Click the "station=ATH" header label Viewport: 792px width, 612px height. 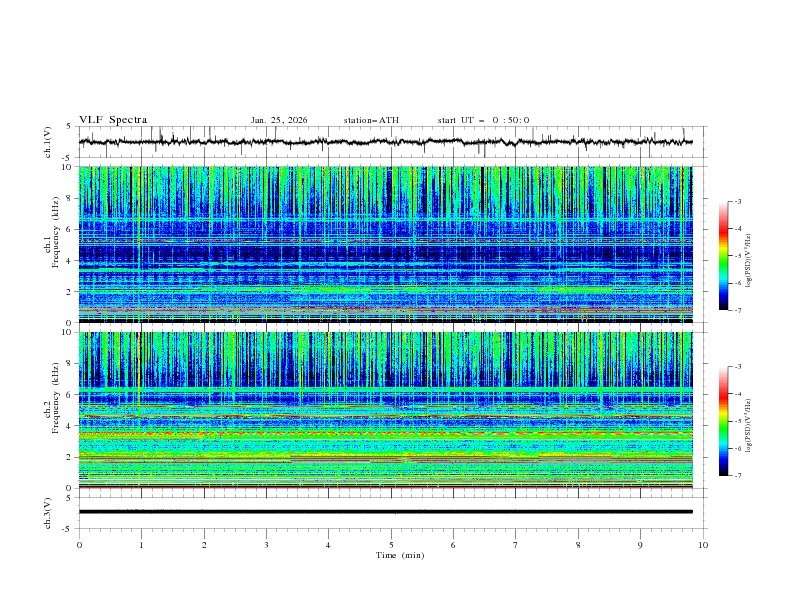tap(371, 120)
